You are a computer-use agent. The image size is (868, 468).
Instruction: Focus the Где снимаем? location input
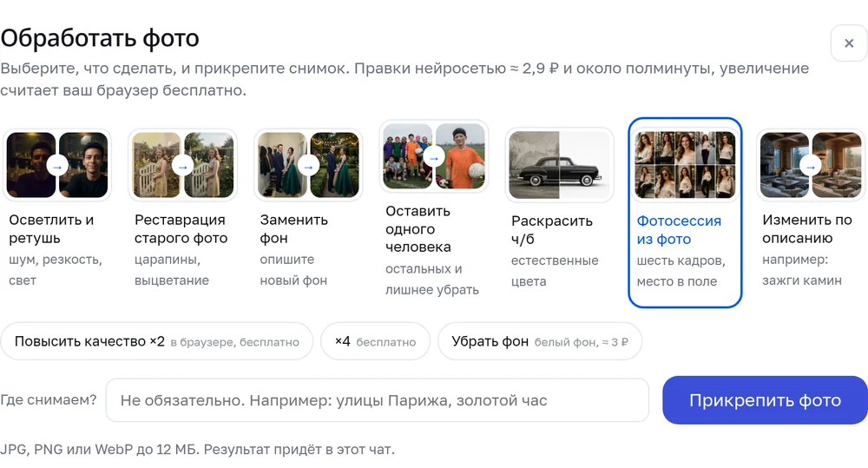[377, 400]
